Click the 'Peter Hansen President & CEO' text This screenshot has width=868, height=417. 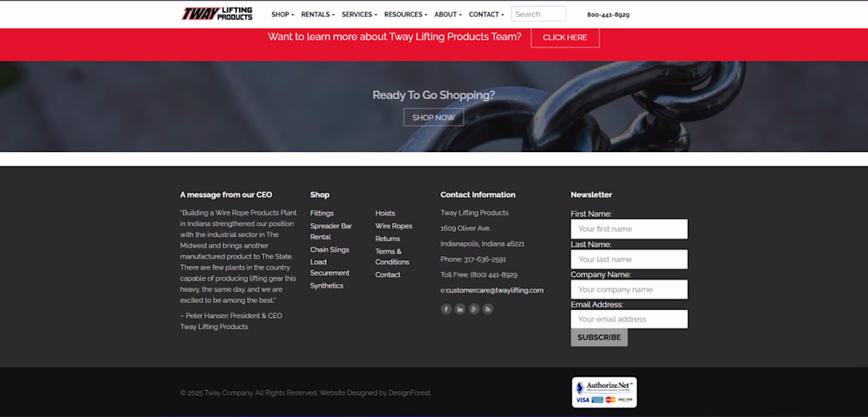pos(234,316)
